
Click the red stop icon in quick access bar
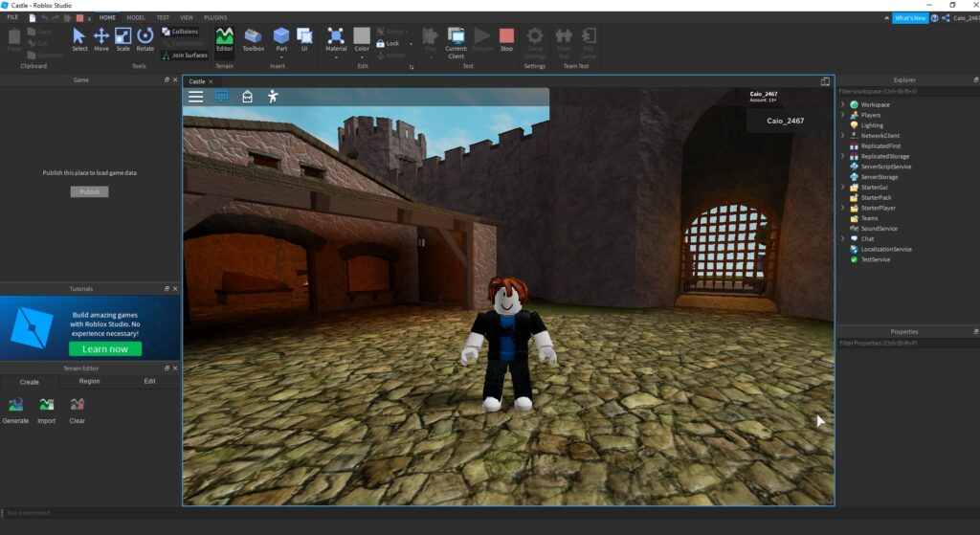point(80,18)
